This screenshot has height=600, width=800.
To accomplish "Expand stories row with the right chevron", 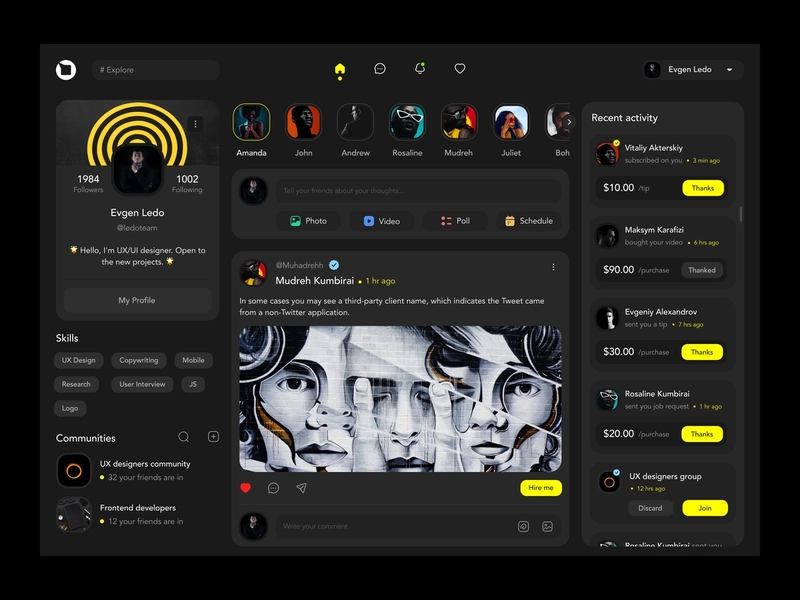I will 570,122.
